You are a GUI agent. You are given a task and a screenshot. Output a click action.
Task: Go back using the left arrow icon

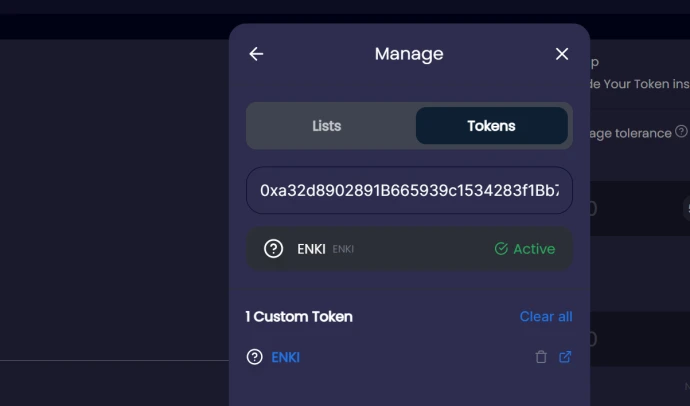point(256,54)
